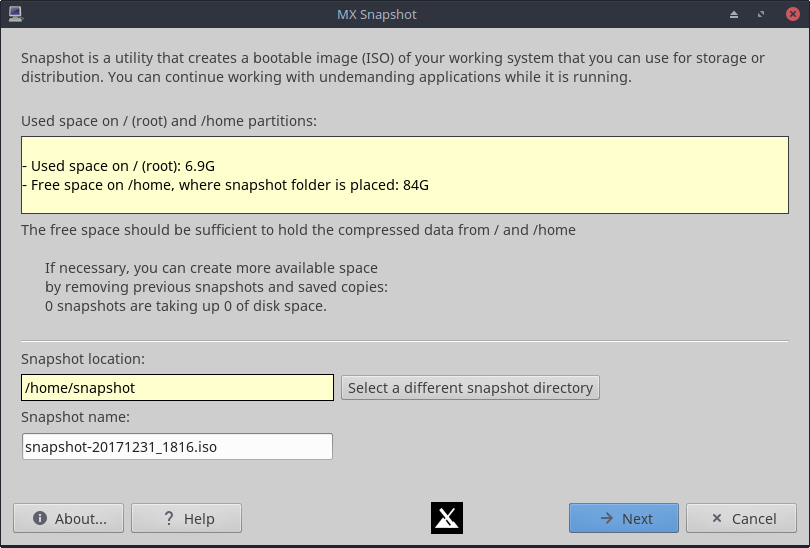
Task: Roll up window using title bar triangle
Action: 734,15
